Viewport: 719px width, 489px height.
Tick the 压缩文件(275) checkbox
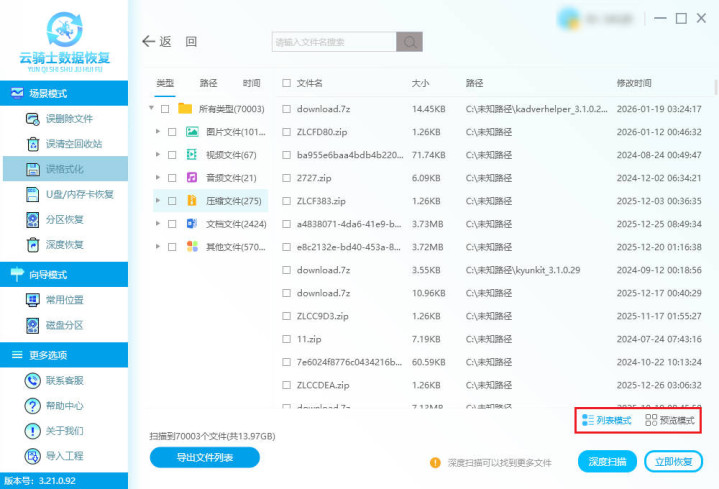(x=172, y=201)
